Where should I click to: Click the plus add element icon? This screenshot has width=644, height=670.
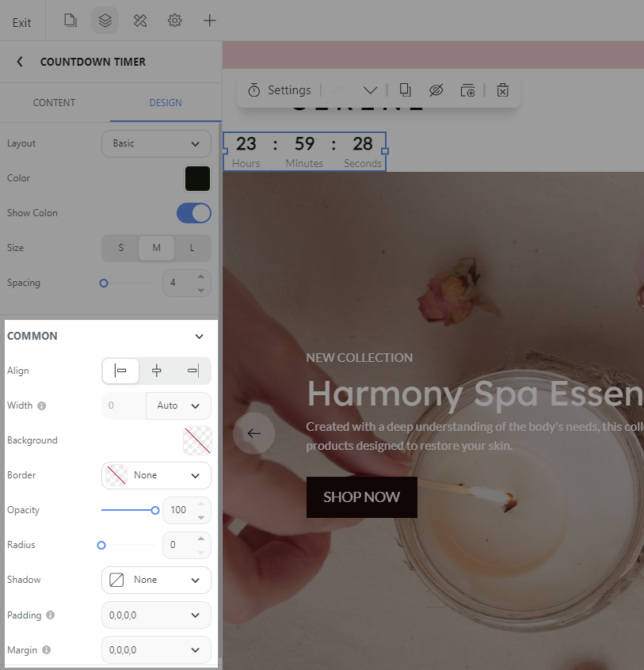click(x=210, y=21)
